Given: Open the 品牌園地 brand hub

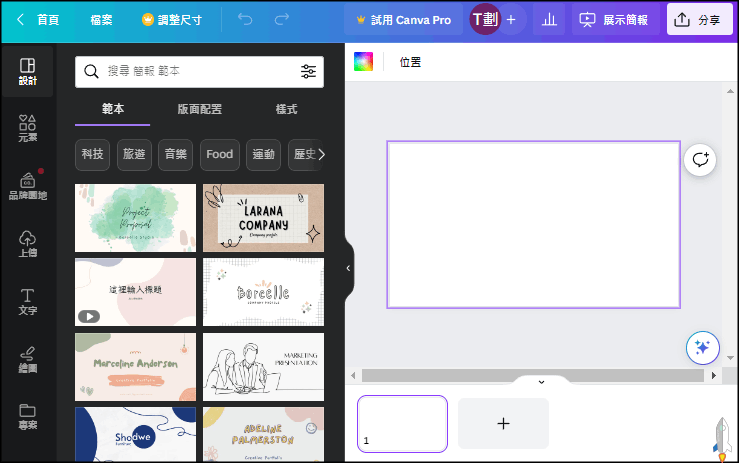Looking at the screenshot, I should coord(27,186).
